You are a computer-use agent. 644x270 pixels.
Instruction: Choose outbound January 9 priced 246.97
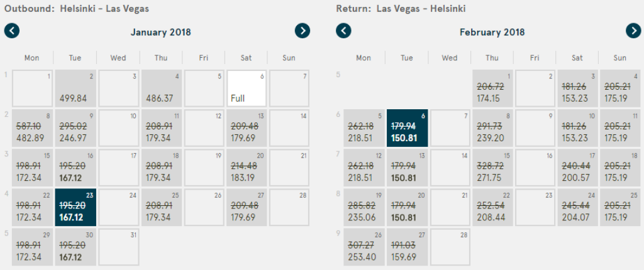point(75,127)
